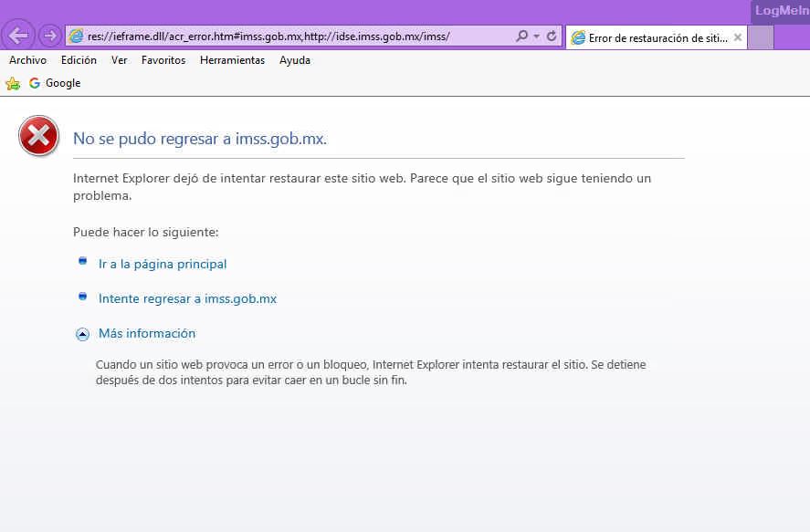
Task: Open the Google favorites bar link
Action: [55, 83]
